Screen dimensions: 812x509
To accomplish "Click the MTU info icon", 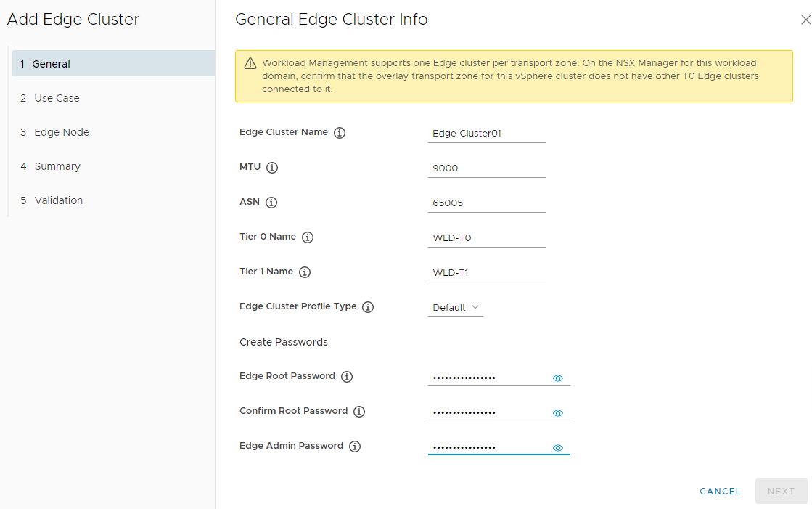I will (x=272, y=168).
